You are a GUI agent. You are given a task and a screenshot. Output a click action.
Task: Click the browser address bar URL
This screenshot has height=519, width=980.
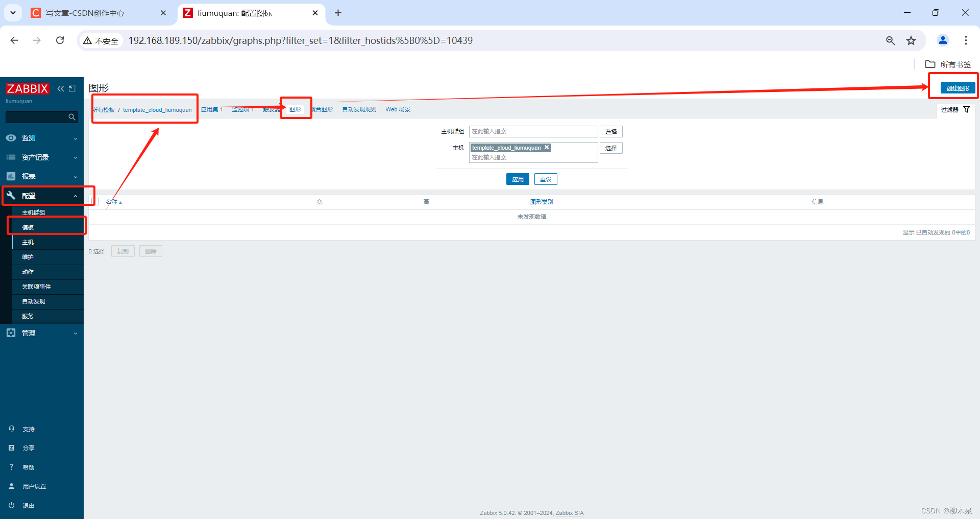tap(300, 40)
